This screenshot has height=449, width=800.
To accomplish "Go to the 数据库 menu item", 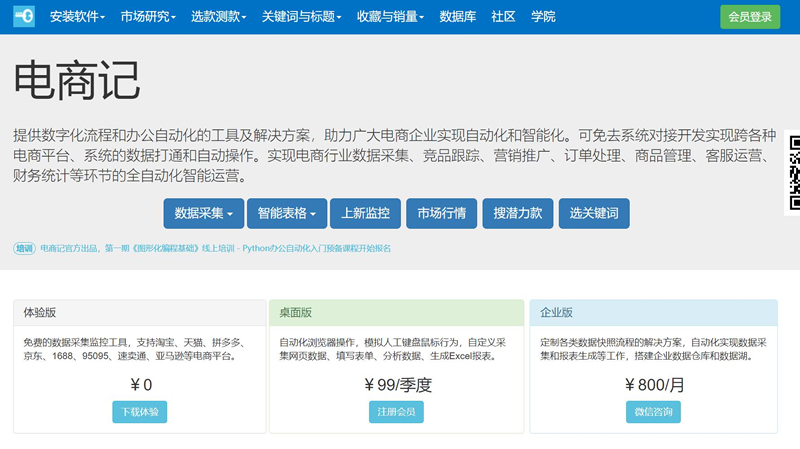I will point(458,17).
